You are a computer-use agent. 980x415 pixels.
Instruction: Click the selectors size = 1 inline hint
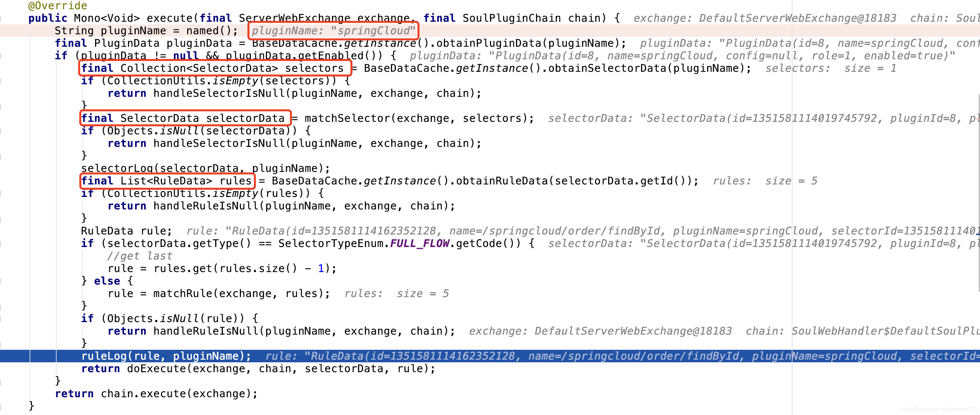(831, 69)
